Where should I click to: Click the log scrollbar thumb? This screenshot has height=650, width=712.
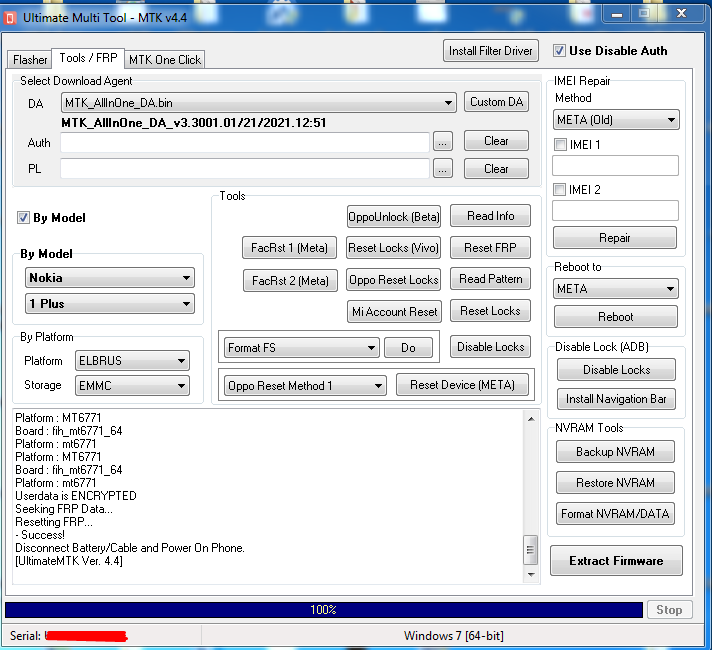(x=530, y=550)
